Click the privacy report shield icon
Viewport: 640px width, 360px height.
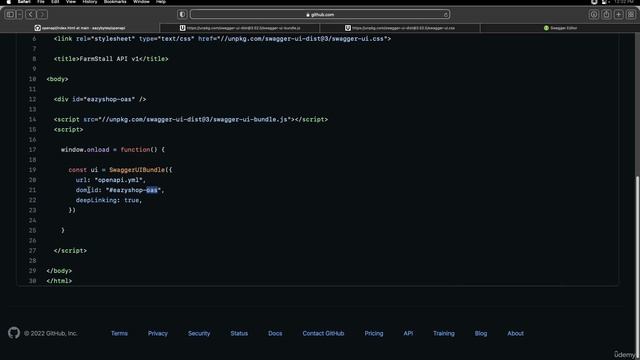point(182,15)
